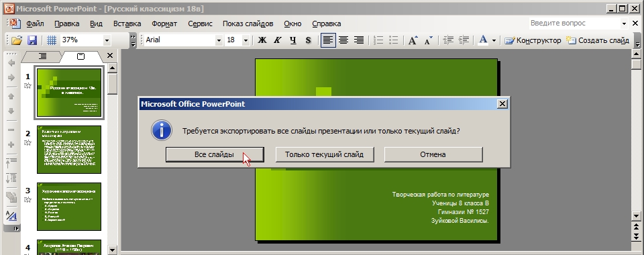Image resolution: width=644 pixels, height=255 pixels.
Task: Click the increase indent icon
Action: tap(464, 40)
